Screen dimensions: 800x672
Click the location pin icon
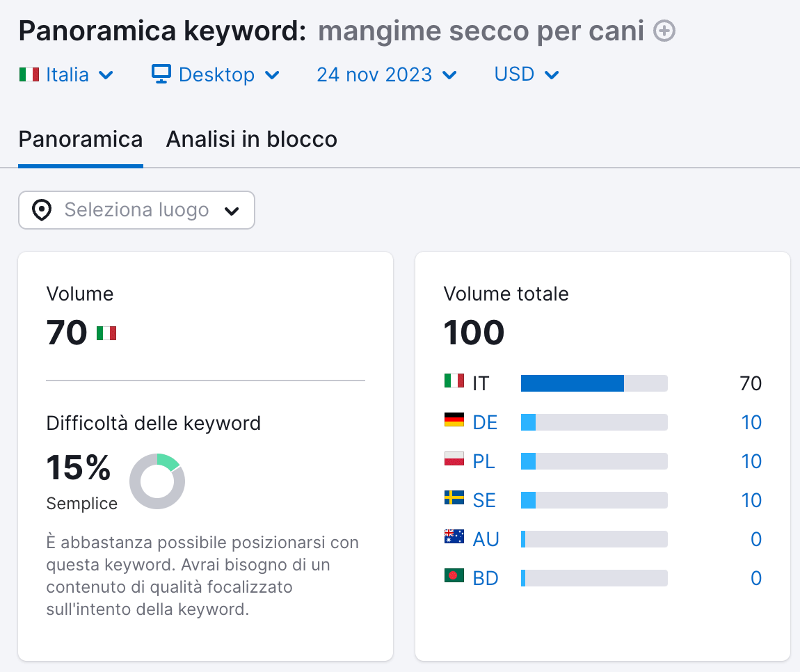coord(42,209)
